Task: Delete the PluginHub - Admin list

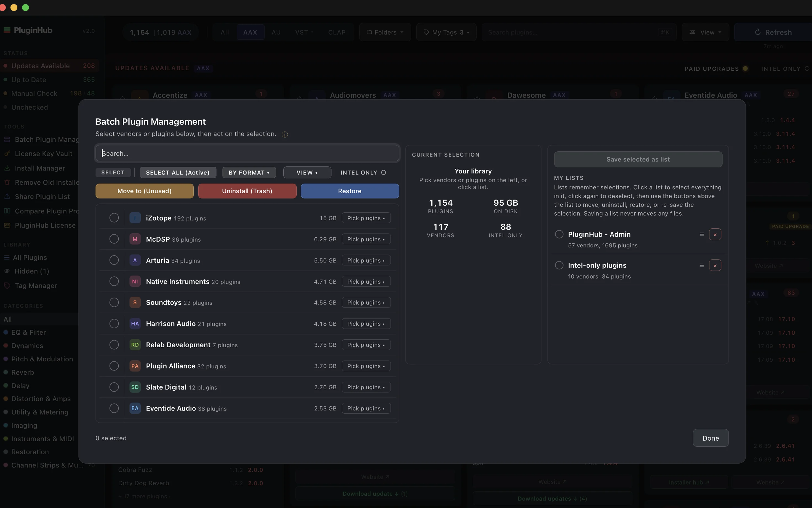Action: tap(715, 234)
